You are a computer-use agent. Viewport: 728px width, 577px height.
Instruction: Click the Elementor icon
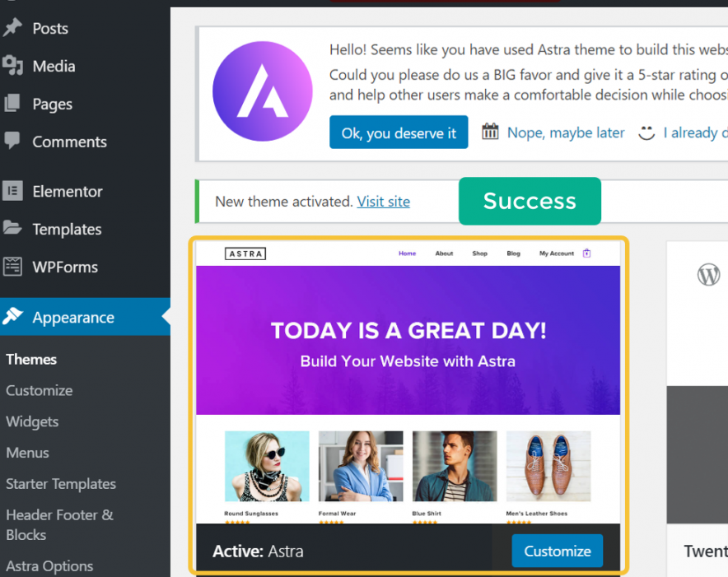[12, 191]
